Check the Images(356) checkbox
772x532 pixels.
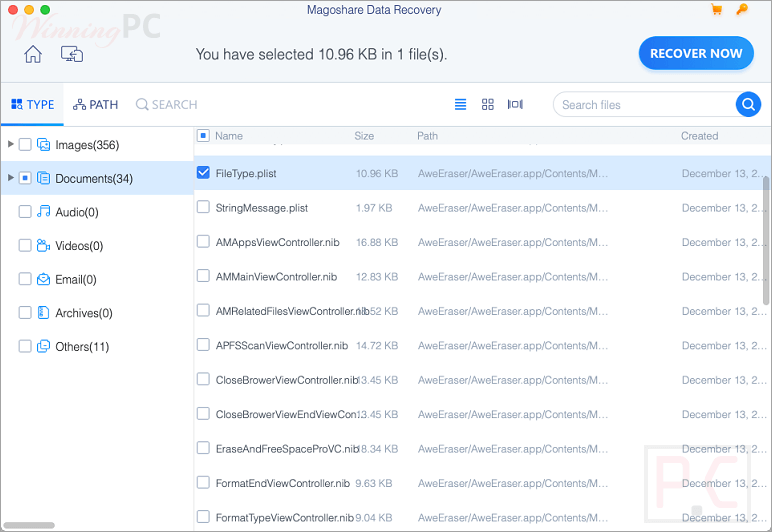[x=25, y=145]
